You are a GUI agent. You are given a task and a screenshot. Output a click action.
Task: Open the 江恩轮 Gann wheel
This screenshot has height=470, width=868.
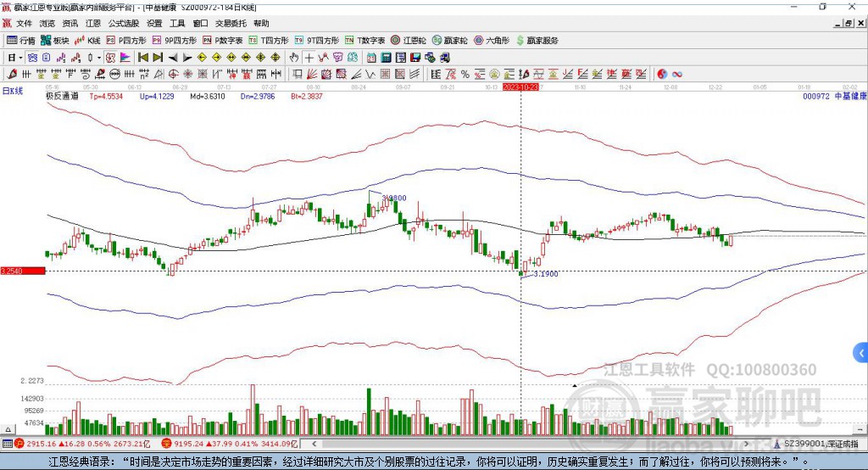(409, 41)
